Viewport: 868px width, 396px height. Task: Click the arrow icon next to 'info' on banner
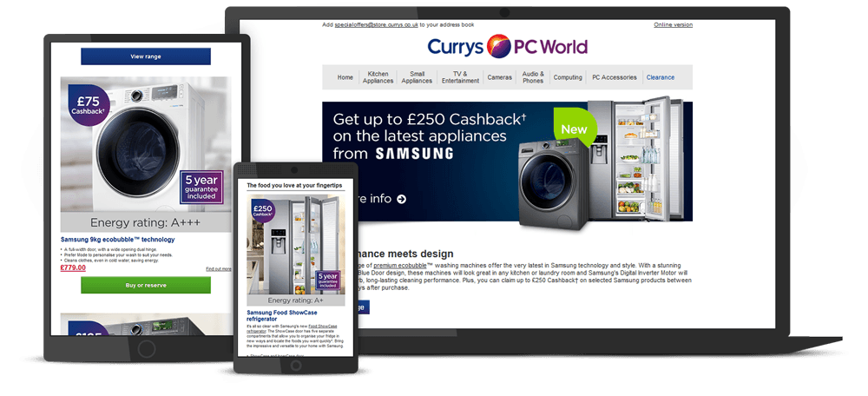[401, 199]
